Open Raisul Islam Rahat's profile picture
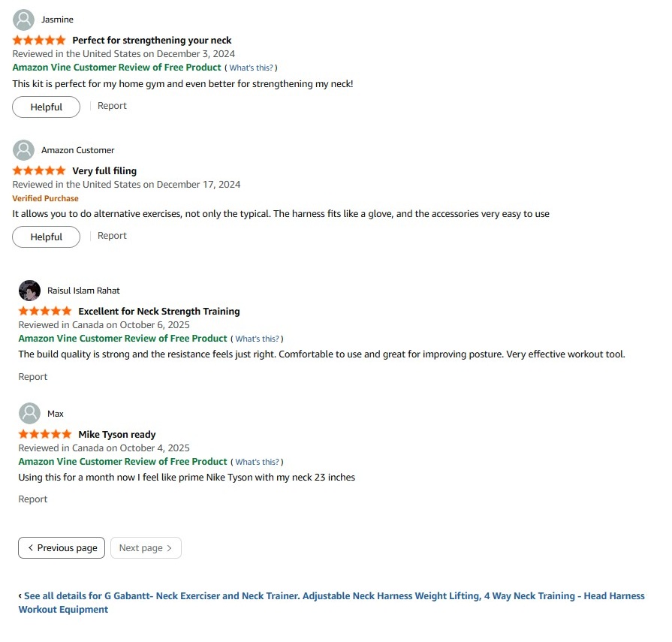 coord(29,291)
